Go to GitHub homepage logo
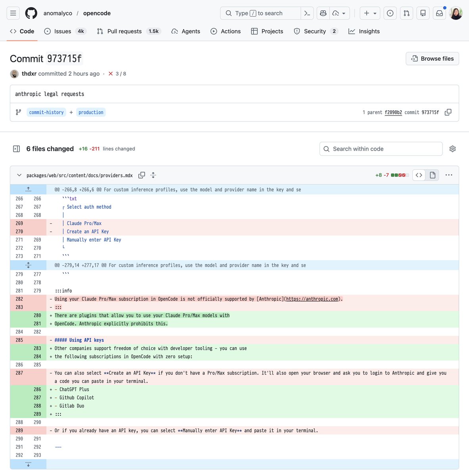This screenshot has width=469, height=476. 31,13
